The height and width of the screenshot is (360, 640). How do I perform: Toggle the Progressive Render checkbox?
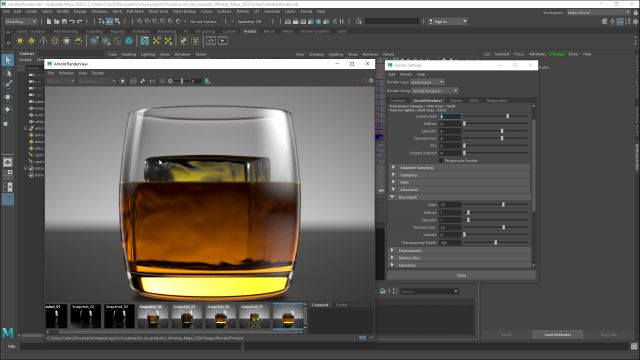tap(441, 161)
